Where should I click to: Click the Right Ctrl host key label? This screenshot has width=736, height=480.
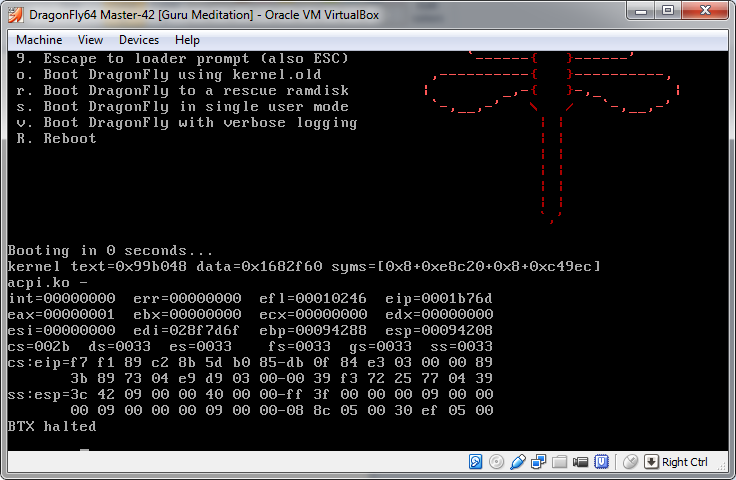tap(685, 461)
